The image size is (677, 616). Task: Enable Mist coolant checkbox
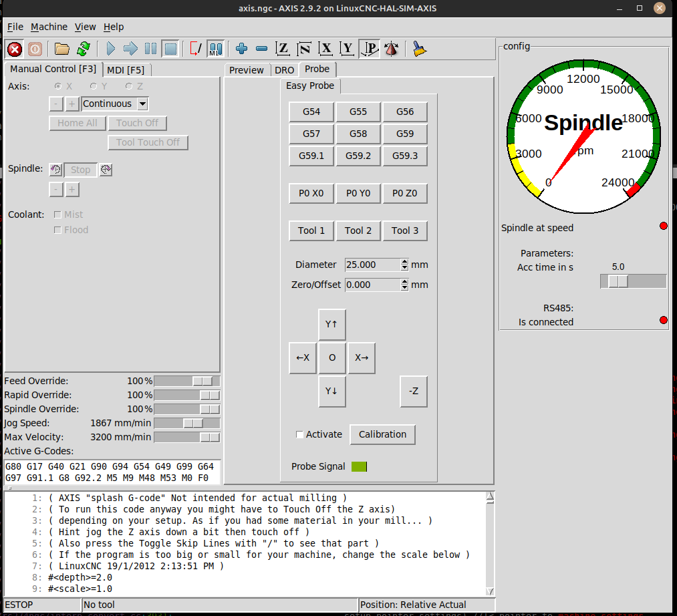[x=57, y=214]
